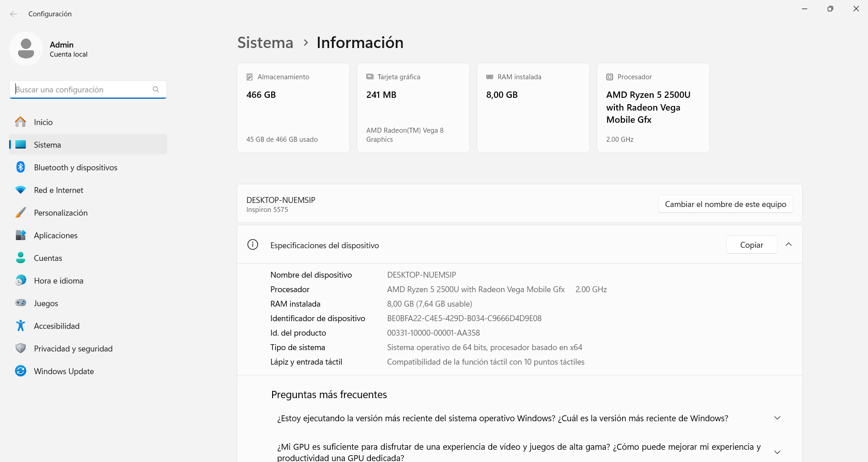This screenshot has width=868, height=462.
Task: Click the Sistema breadcrumb link
Action: 265,43
